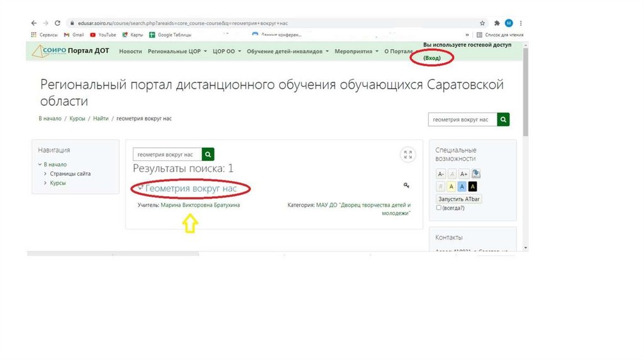Viewport: 644px width, 361px height.
Task: Click the A+ increase font size icon
Action: point(463,174)
